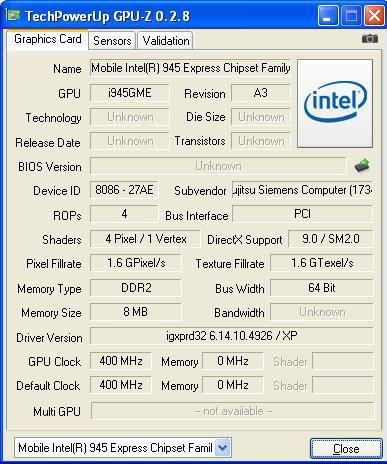Click the empty Shader field in GPU Clock row

(x=343, y=361)
